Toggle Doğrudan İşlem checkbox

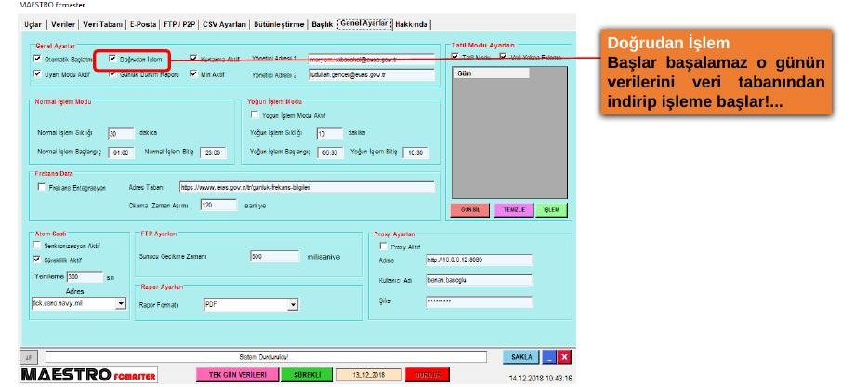click(112, 59)
